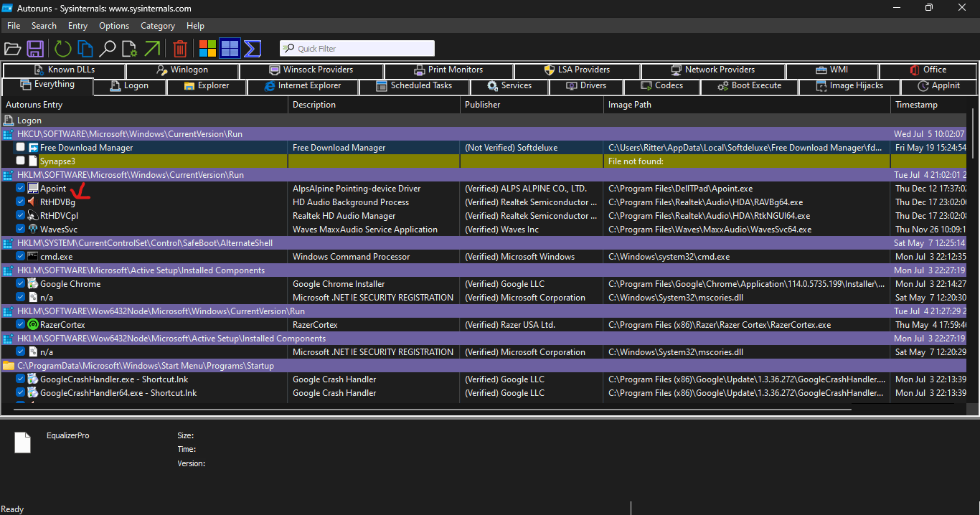Click the green Refresh icon
This screenshot has height=515, width=980.
[x=63, y=49]
